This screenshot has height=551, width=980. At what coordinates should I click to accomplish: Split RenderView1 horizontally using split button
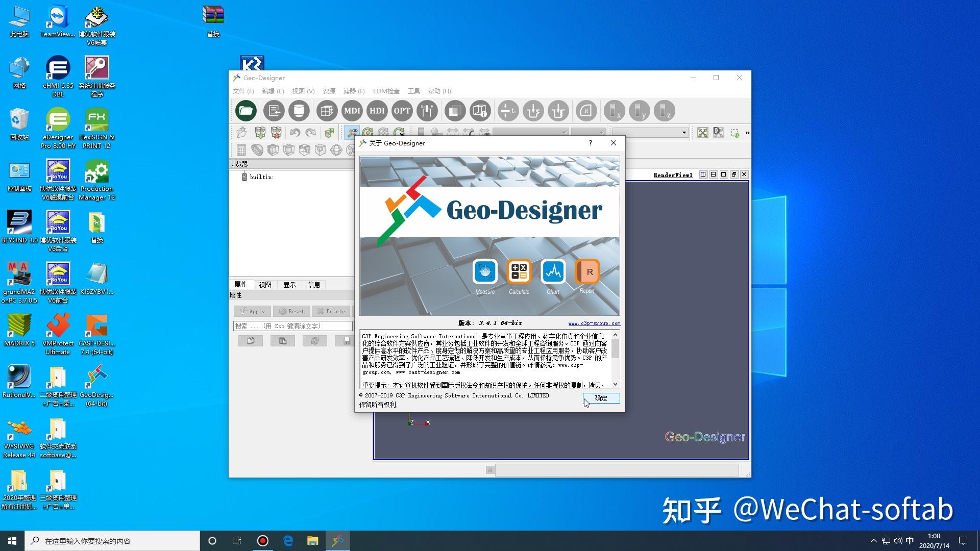pos(703,174)
